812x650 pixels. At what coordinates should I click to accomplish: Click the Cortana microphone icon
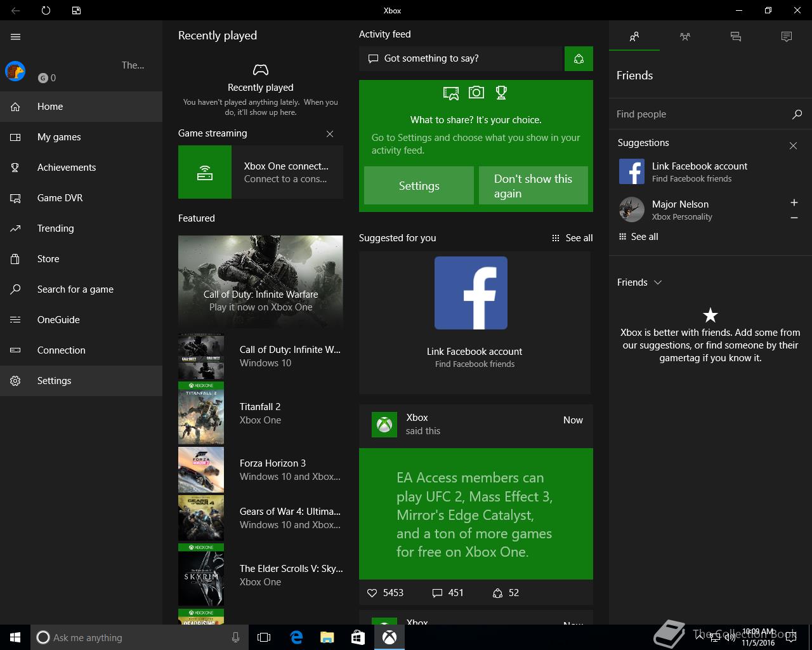click(x=235, y=637)
